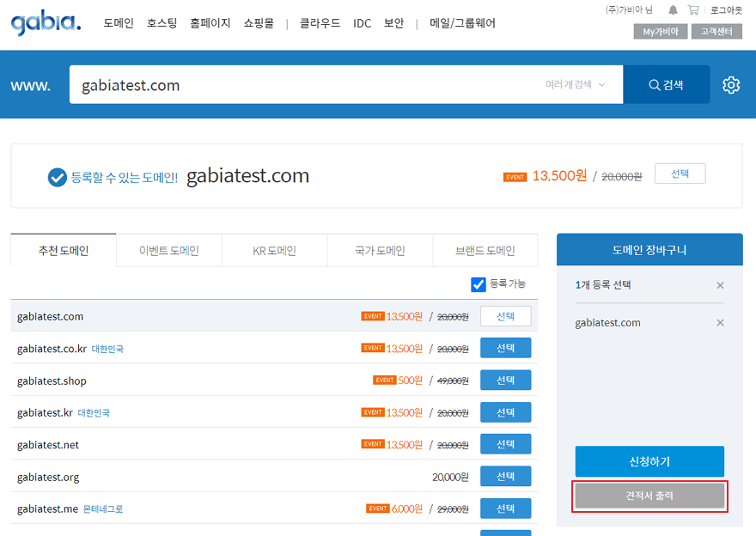This screenshot has width=756, height=536.
Task: Select gabiatest.me with its 선택 button
Action: coord(505,509)
